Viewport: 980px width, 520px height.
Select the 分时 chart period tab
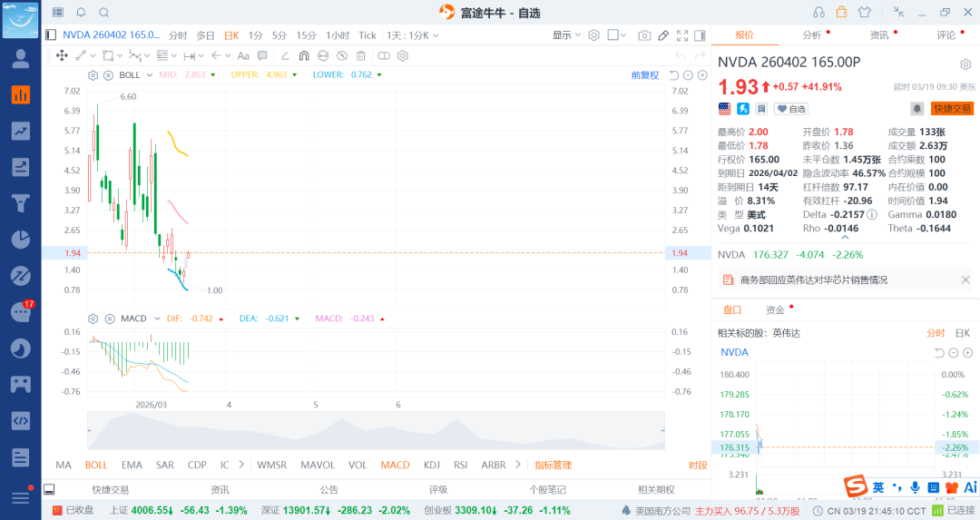(178, 35)
